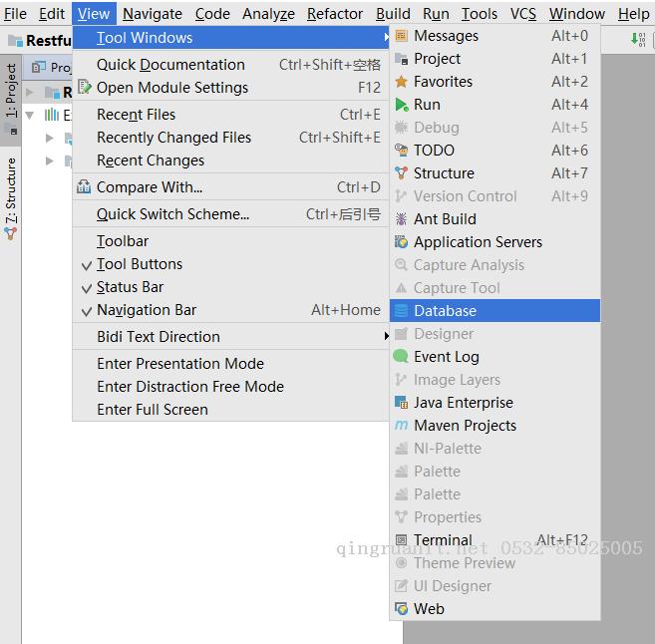Open the Edit menu

pos(52,14)
